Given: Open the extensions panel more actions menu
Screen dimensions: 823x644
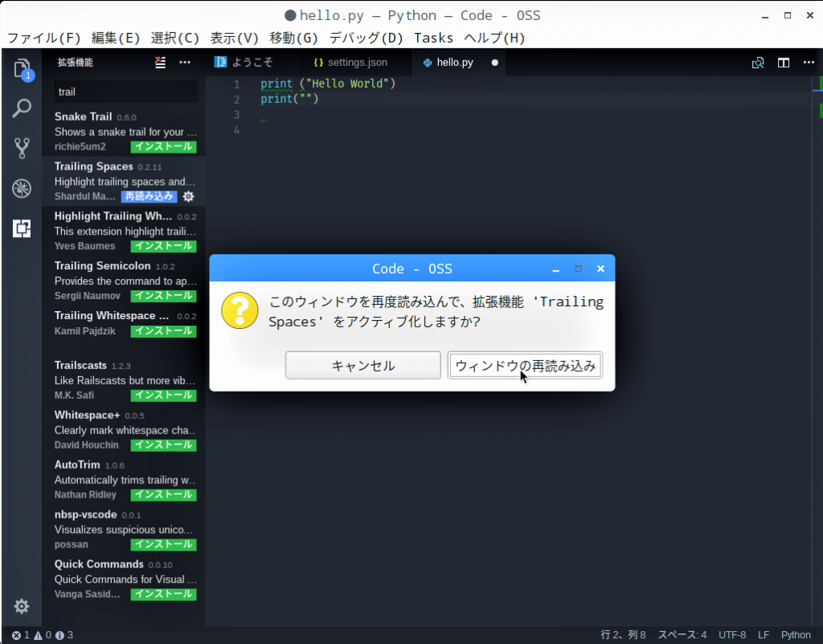Looking at the screenshot, I should [185, 63].
